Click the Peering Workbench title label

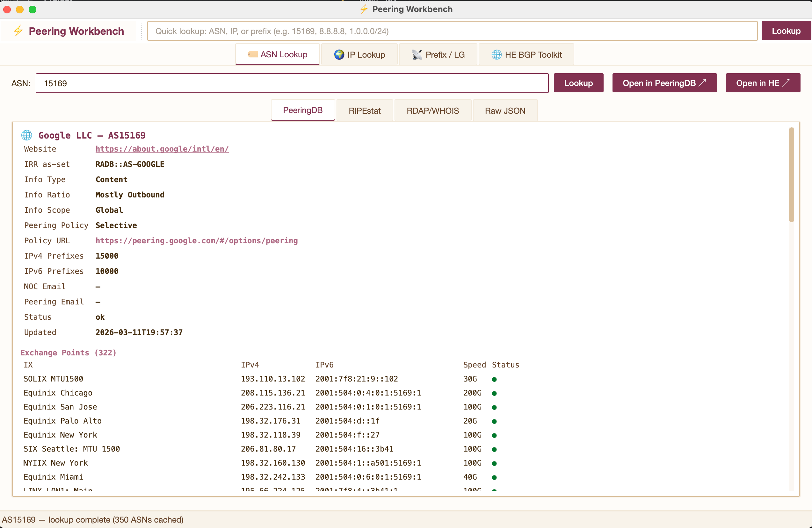76,31
